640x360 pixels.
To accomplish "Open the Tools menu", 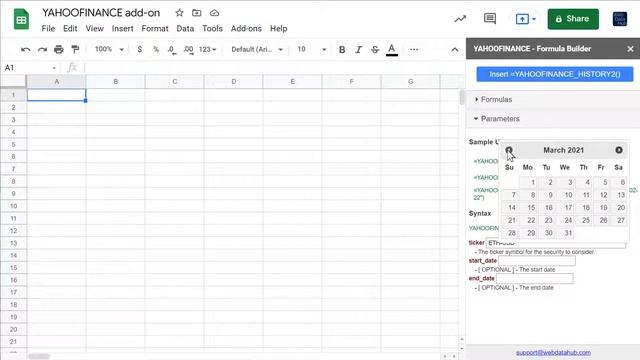I will [212, 29].
